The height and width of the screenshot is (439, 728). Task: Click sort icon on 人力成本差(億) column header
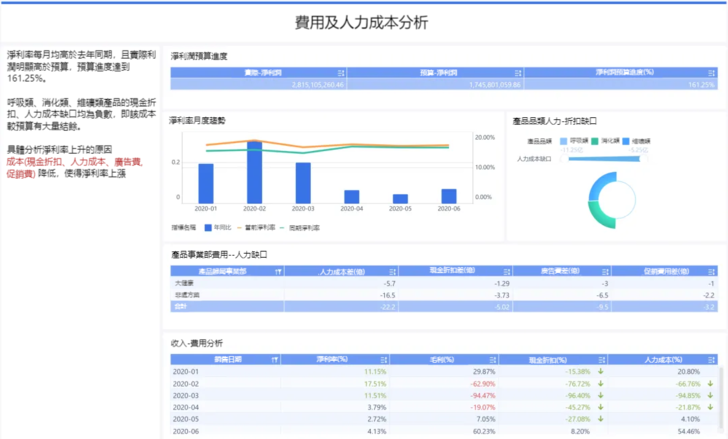pyautogui.click(x=392, y=271)
